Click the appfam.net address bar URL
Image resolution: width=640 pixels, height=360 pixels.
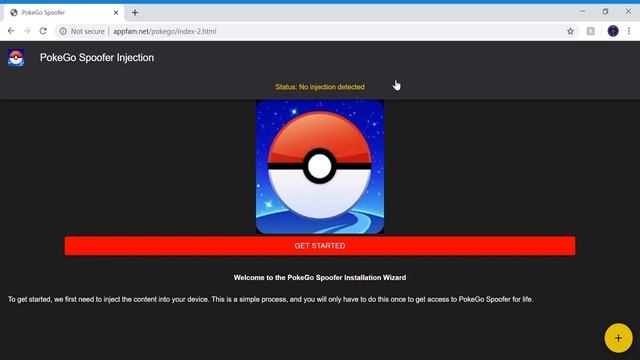point(165,31)
